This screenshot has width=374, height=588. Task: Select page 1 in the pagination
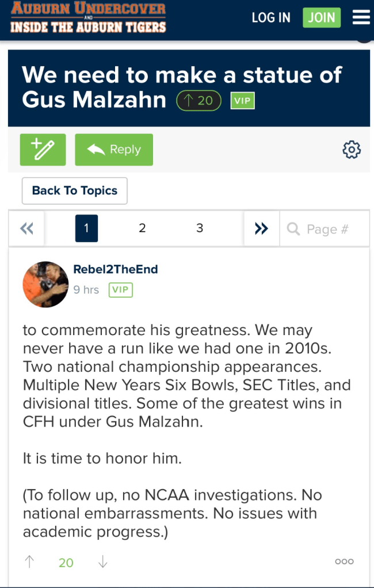86,228
